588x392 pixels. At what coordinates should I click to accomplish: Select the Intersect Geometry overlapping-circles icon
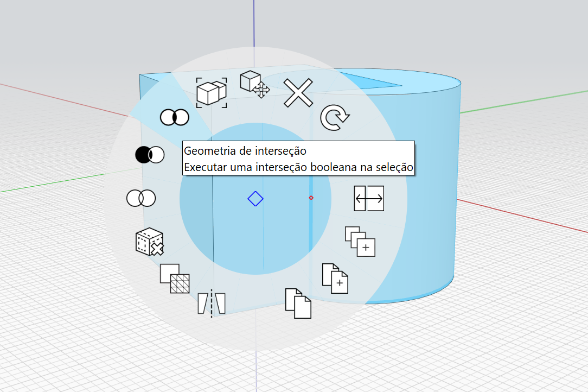coord(174,117)
